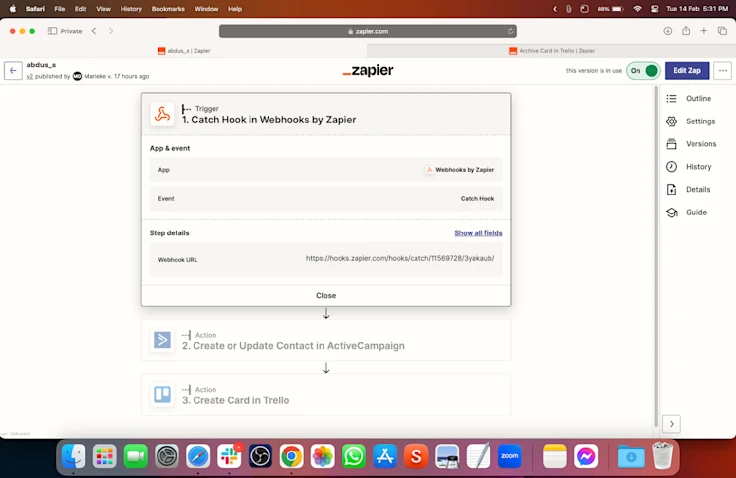Image resolution: width=736 pixels, height=478 pixels.
Task: Open Messenger from the Dock
Action: coord(586,456)
